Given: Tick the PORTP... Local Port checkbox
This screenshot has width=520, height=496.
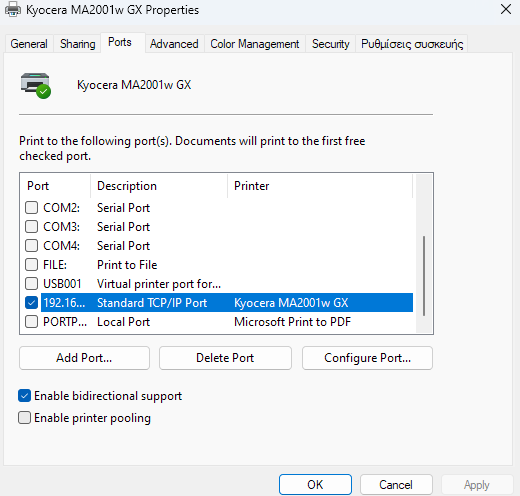Looking at the screenshot, I should (x=31, y=322).
